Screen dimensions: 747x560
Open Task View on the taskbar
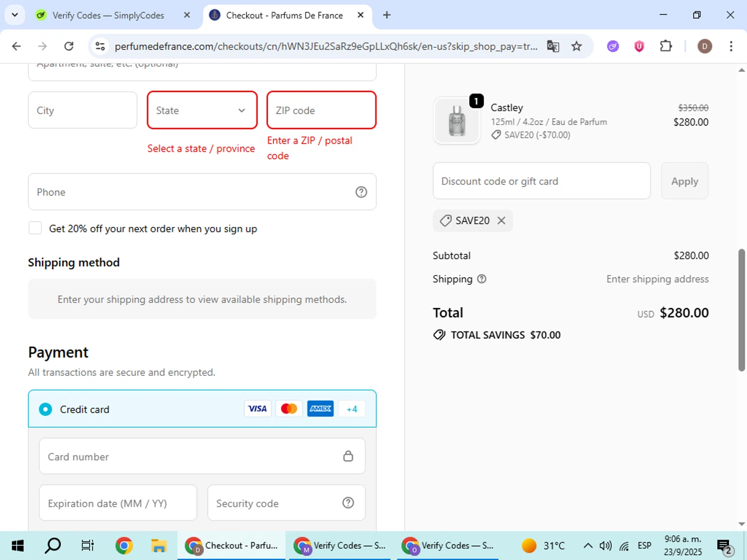[88, 546]
